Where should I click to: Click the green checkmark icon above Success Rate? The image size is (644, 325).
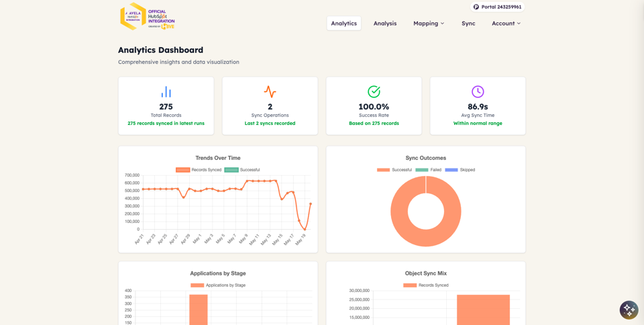(374, 91)
